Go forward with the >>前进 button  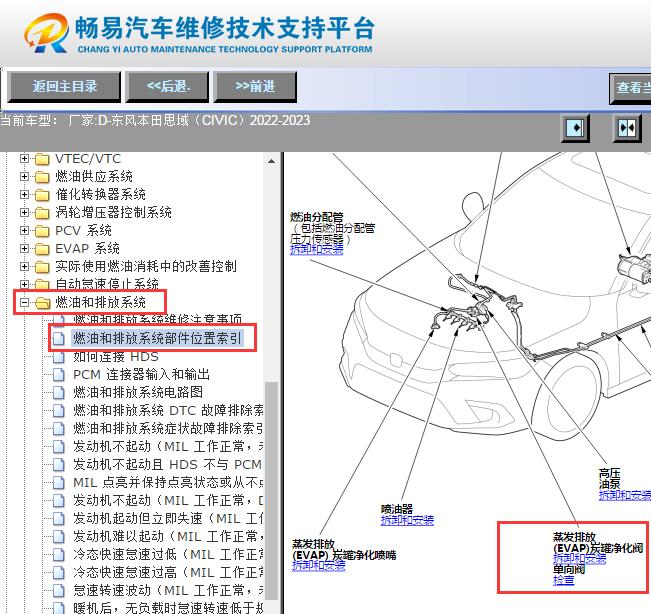pos(255,87)
